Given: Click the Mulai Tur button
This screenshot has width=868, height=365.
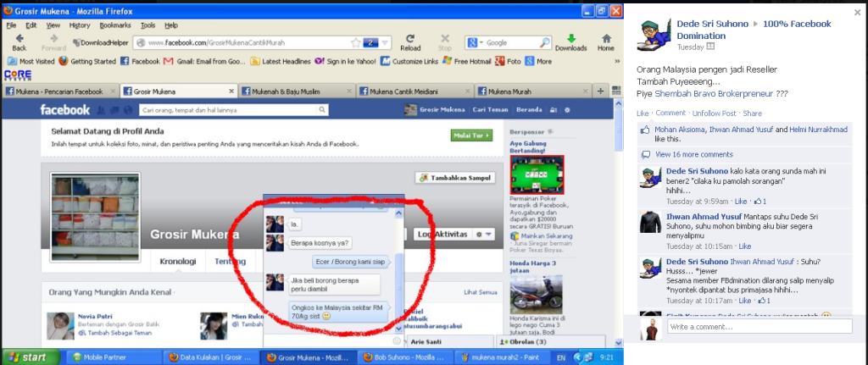Looking at the screenshot, I should pyautogui.click(x=471, y=135).
